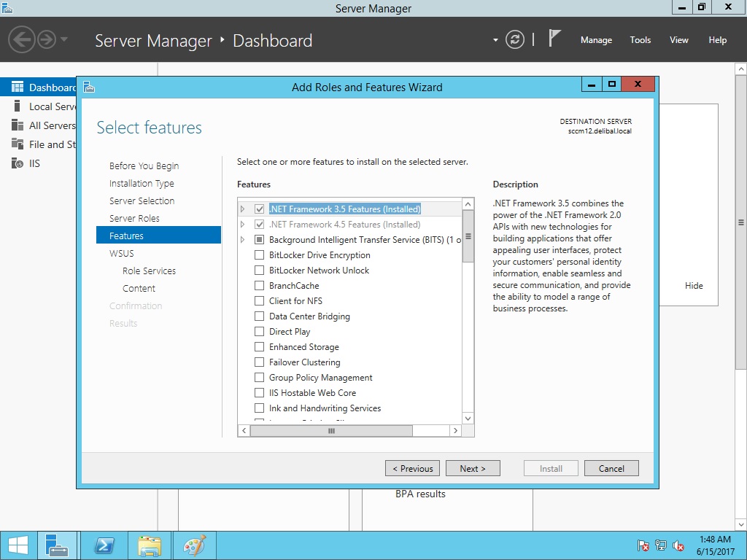747x560 pixels.
Task: Open the Paint taskbar icon
Action: tap(194, 546)
